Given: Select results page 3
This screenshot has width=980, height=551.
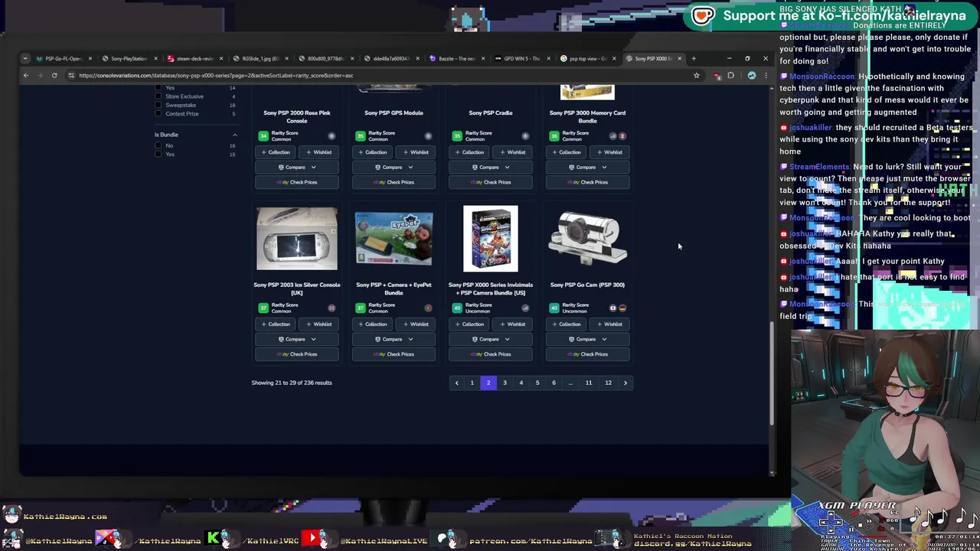Looking at the screenshot, I should [505, 383].
